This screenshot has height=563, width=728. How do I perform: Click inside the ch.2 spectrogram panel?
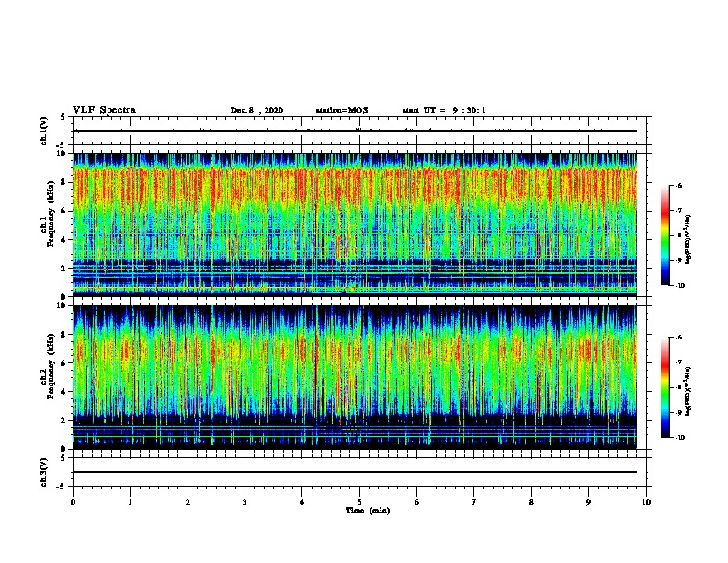click(x=355, y=377)
